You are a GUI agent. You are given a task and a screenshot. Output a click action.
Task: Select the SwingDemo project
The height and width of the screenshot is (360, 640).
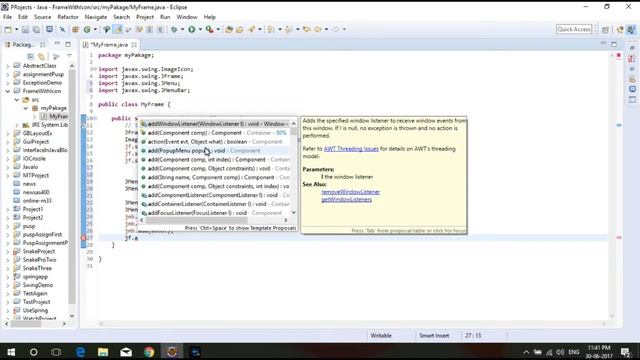pyautogui.click(x=38, y=285)
